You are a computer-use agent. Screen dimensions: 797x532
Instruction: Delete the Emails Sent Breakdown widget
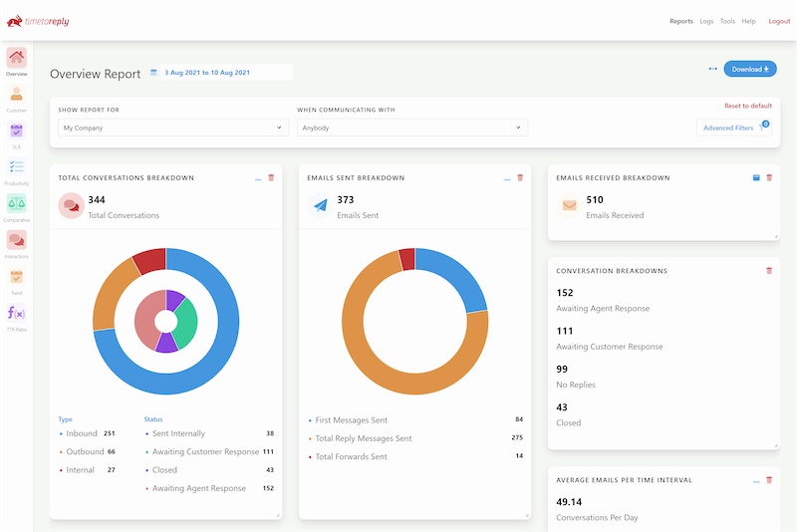pyautogui.click(x=520, y=178)
